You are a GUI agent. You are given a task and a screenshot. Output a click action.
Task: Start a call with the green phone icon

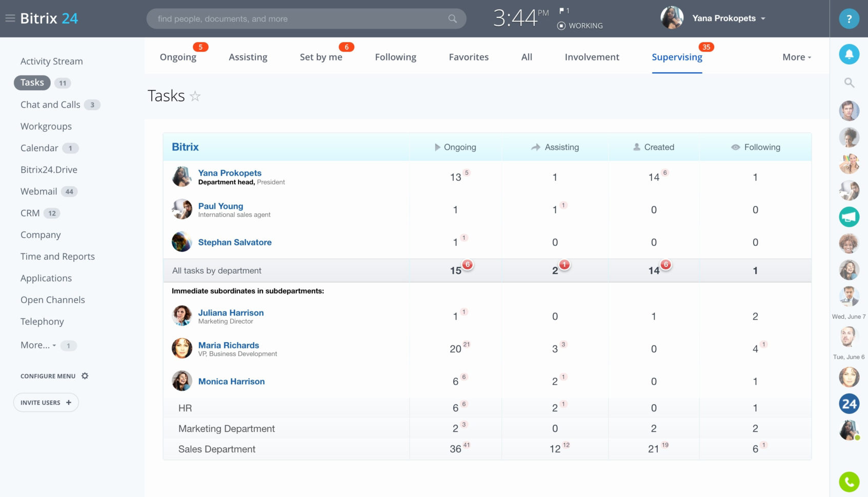[849, 482]
